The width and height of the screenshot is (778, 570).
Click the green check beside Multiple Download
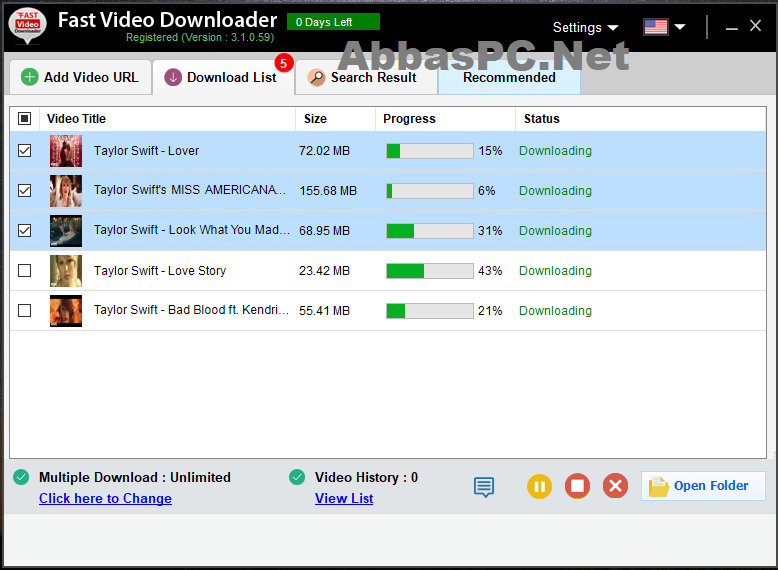click(21, 477)
